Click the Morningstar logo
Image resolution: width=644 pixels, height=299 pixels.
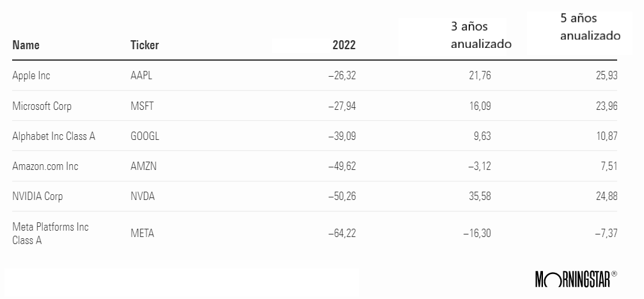pyautogui.click(x=576, y=278)
